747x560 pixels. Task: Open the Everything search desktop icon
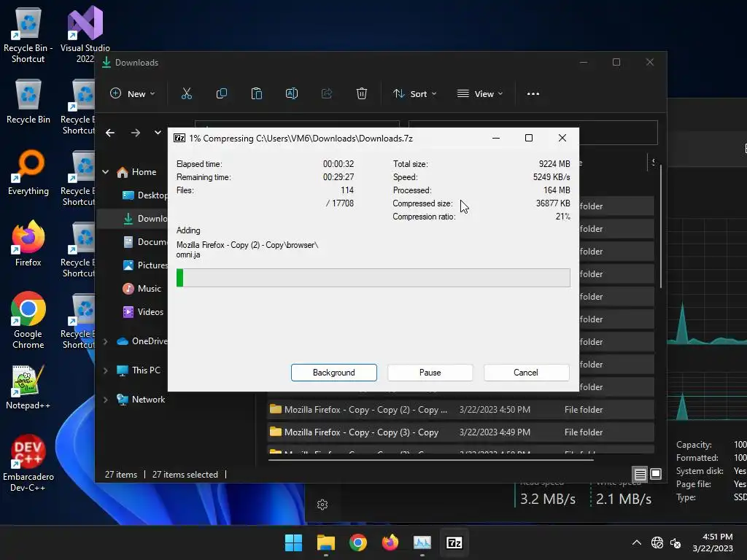[28, 173]
